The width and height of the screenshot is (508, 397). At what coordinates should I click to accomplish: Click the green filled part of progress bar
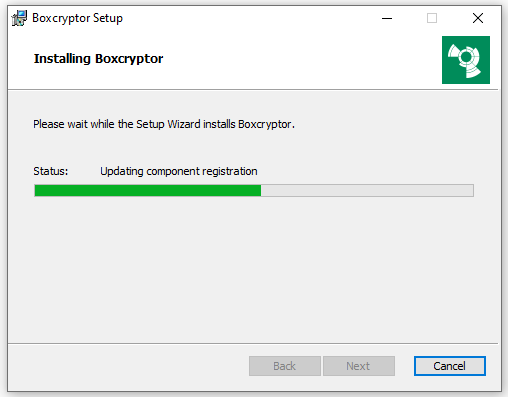tap(148, 191)
